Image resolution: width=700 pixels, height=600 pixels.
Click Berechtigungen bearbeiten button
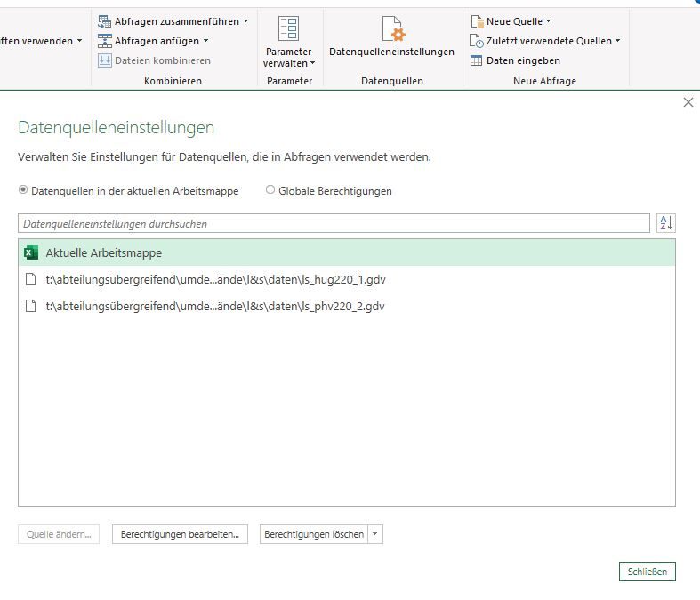(180, 534)
